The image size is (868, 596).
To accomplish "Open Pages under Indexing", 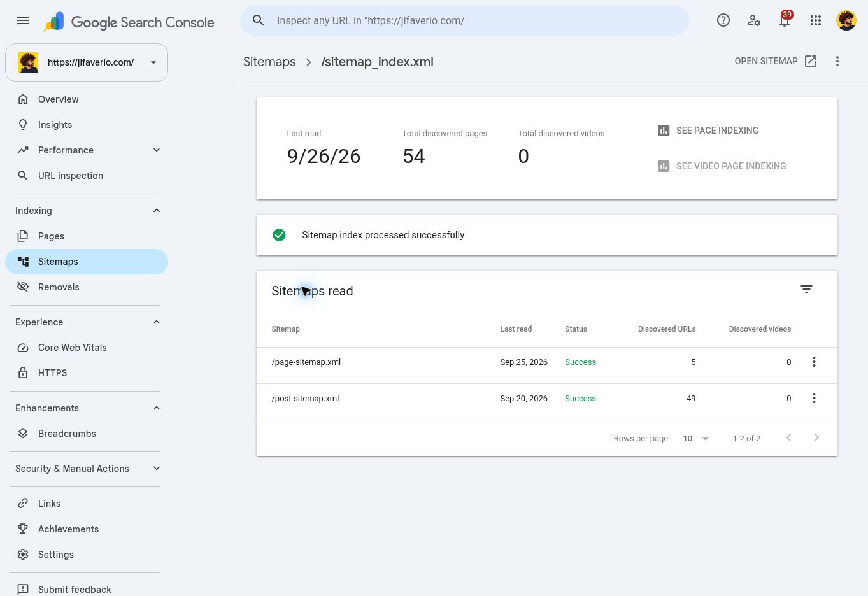I will point(87,236).
